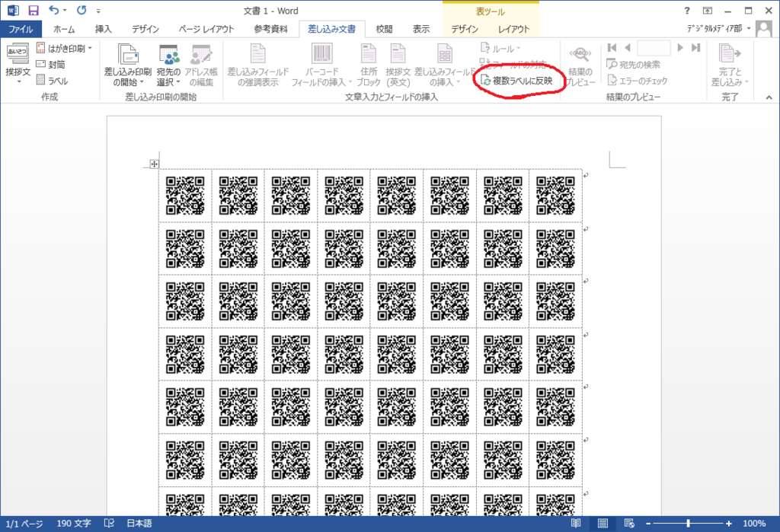
Task: Create an envelope with 封筒
Action: point(51,64)
